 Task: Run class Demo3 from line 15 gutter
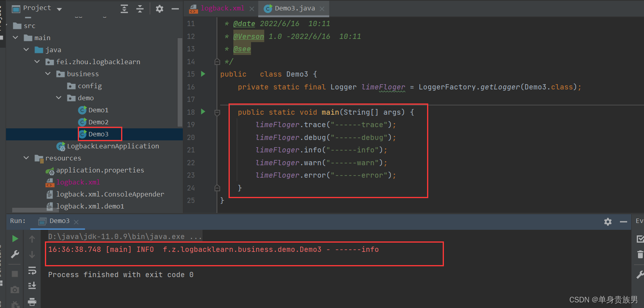203,74
